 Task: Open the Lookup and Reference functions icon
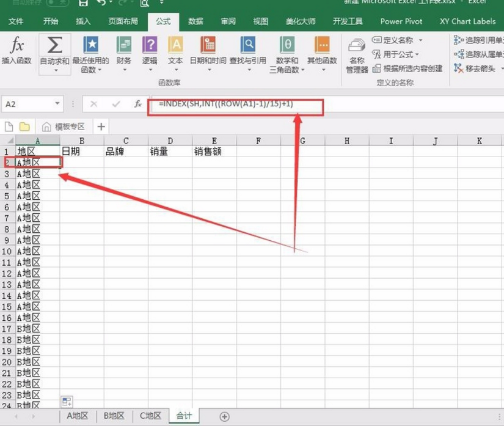point(248,45)
